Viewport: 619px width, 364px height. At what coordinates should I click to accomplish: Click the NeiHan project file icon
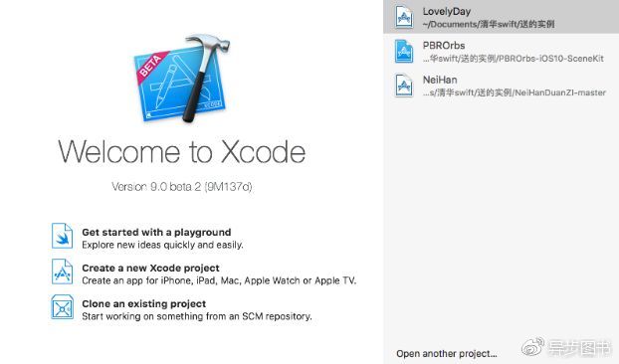tap(404, 86)
